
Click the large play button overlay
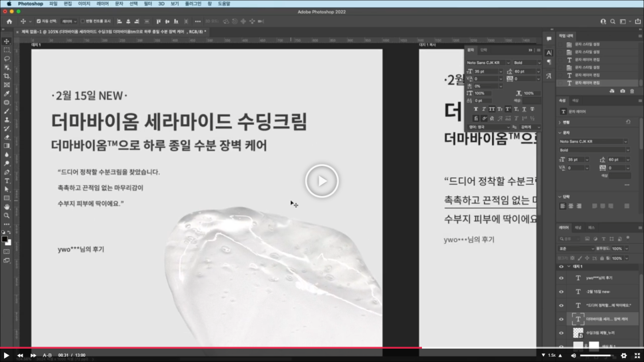point(322,181)
